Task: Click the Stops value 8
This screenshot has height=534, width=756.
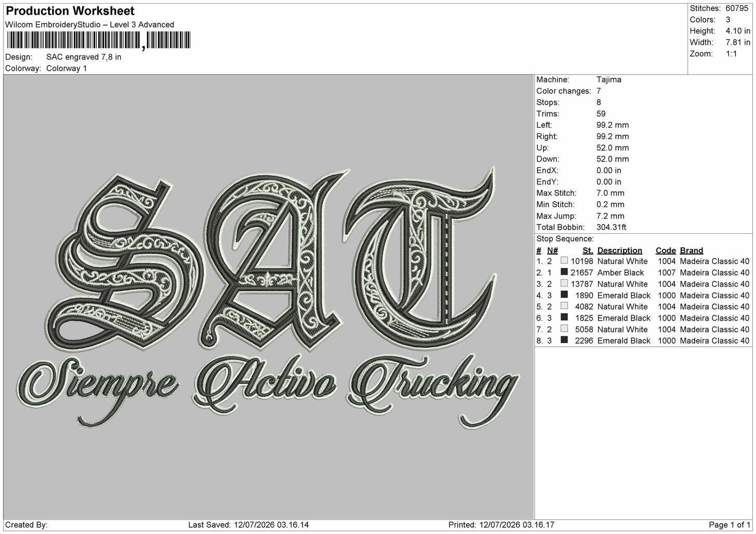Action: (599, 103)
